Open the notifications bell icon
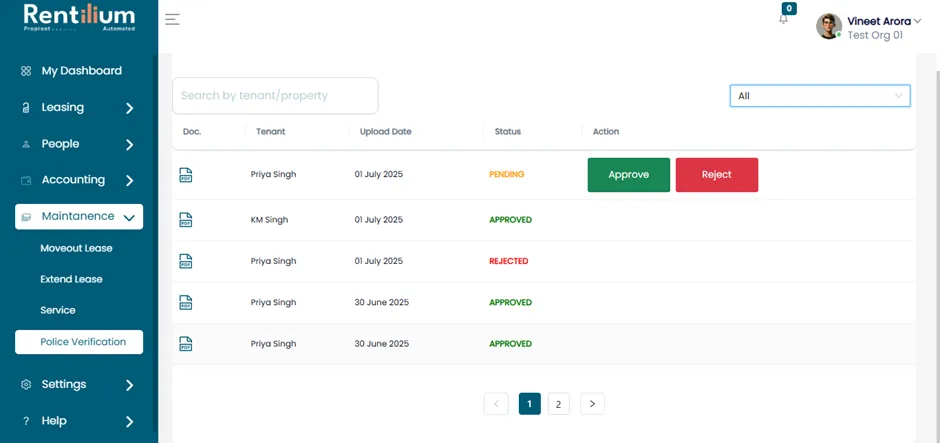The height and width of the screenshot is (443, 940). [x=784, y=19]
